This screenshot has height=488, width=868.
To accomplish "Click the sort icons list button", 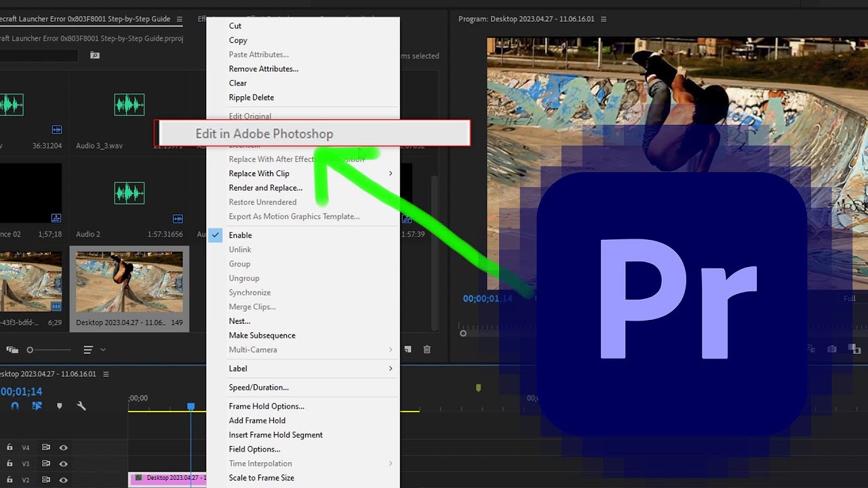I will point(88,350).
